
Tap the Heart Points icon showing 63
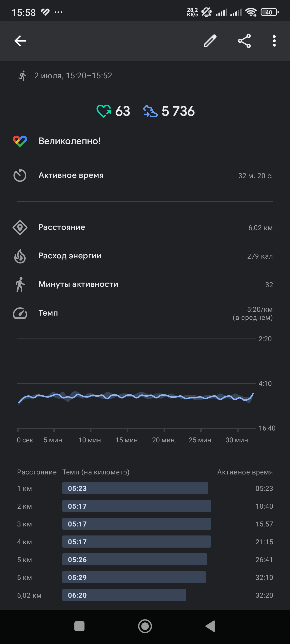click(x=104, y=111)
